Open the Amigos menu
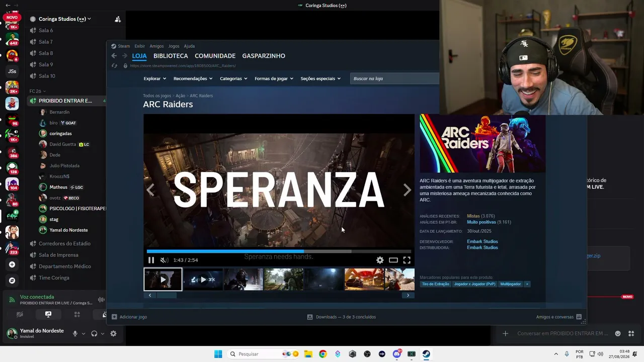The width and height of the screenshot is (644, 362). (x=156, y=46)
